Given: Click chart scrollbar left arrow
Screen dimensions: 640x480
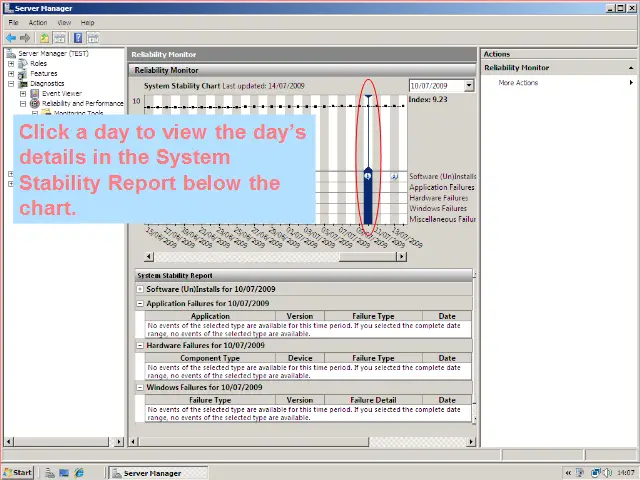Looking at the screenshot, I should [149, 256].
